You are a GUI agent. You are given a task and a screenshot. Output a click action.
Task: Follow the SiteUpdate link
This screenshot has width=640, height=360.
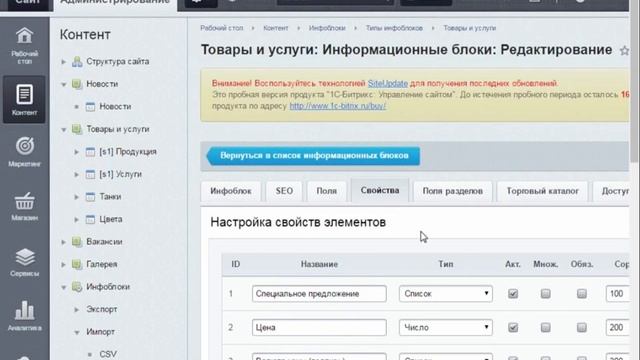click(x=388, y=83)
